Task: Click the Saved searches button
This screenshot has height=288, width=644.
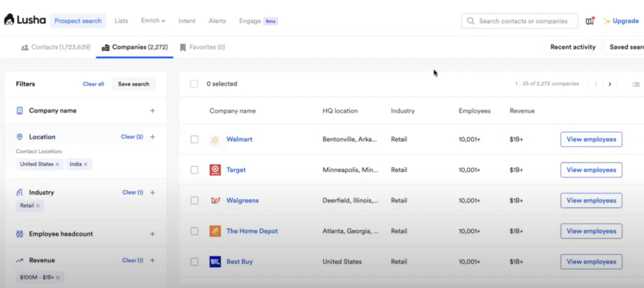Action: pos(624,47)
